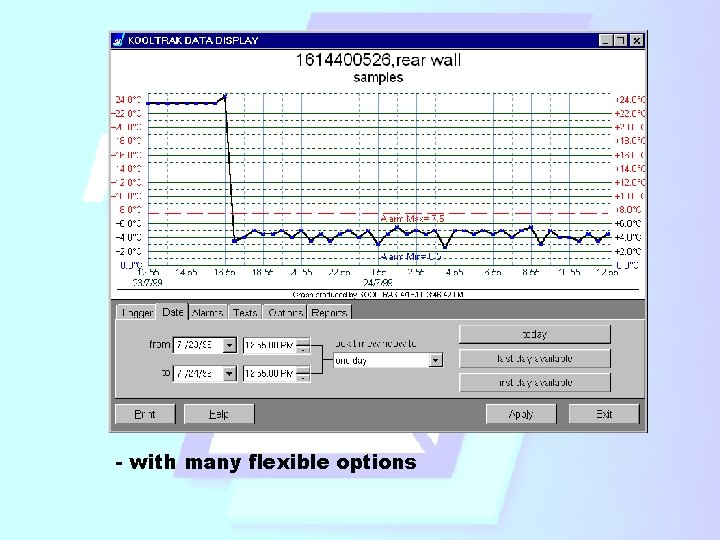This screenshot has width=720, height=540.
Task: Click the graph title '1614400526,rear wall'
Action: [x=378, y=60]
